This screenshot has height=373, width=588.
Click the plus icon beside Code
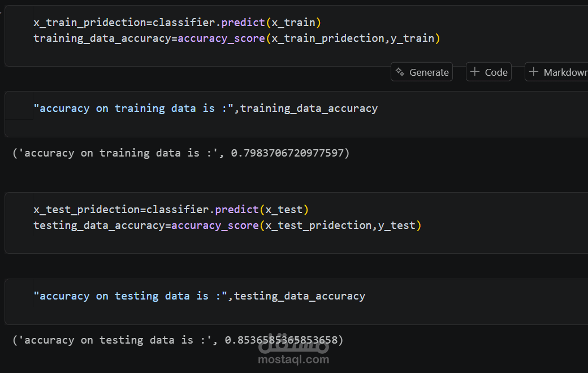[x=475, y=72]
